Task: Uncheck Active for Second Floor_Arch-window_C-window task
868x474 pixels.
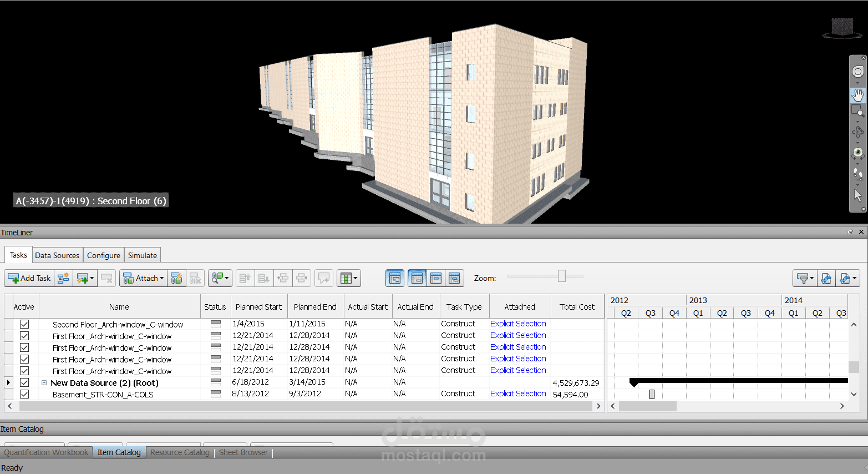Action: (24, 324)
